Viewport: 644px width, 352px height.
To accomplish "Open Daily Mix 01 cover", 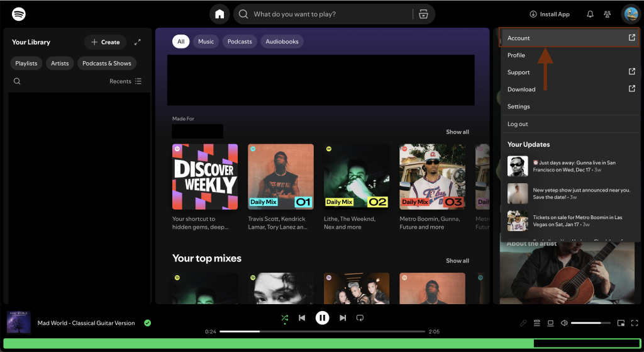I will click(280, 177).
